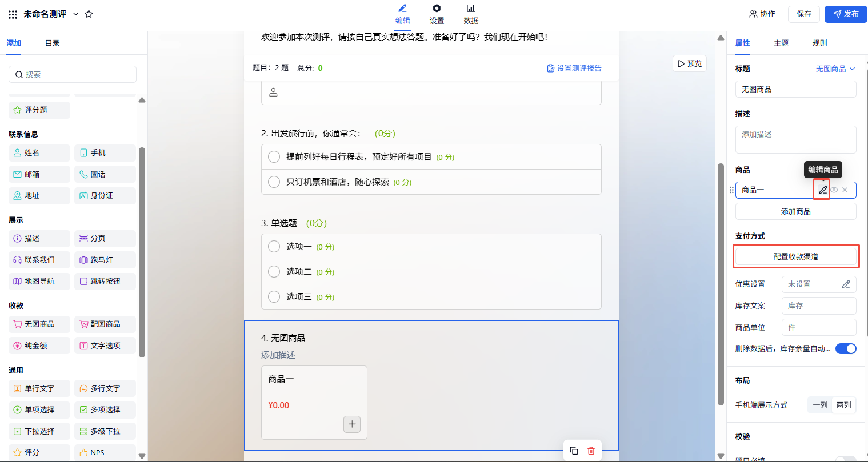The width and height of the screenshot is (868, 462).
Task: Open the app grid menu icon
Action: (x=13, y=14)
